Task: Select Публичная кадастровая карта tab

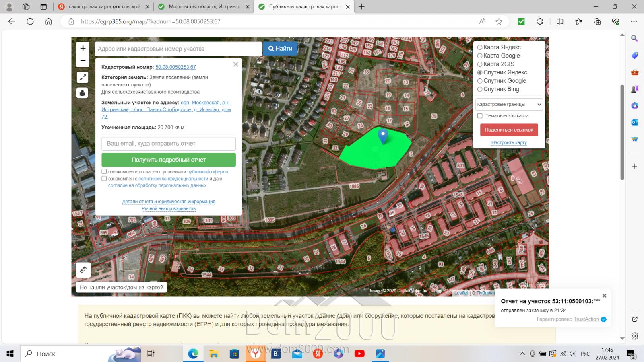Action: tap(304, 7)
